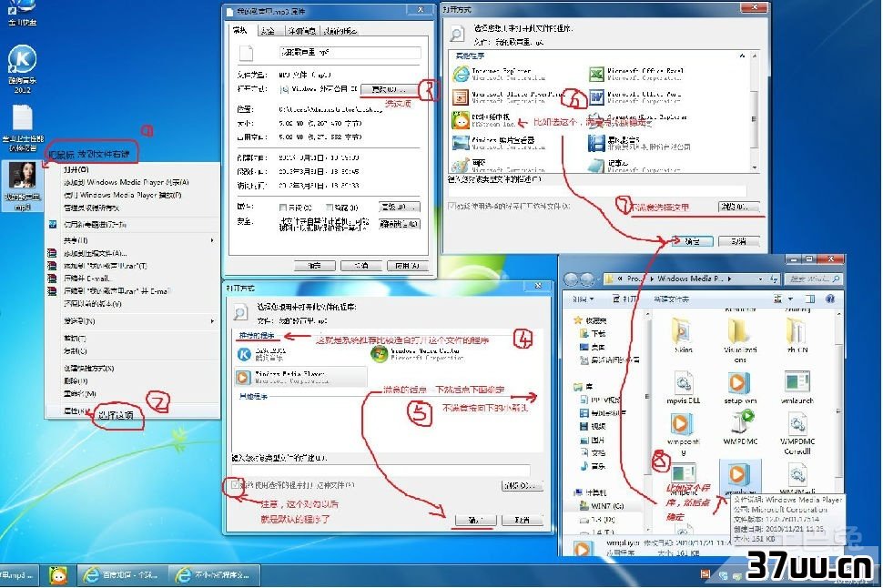This screenshot has width=883, height=588.
Task: Select Kugou Music under recommended programs
Action: point(262,354)
